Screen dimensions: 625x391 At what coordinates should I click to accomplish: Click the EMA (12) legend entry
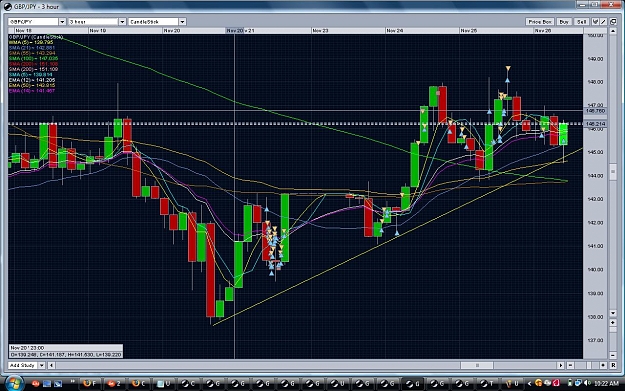point(32,80)
